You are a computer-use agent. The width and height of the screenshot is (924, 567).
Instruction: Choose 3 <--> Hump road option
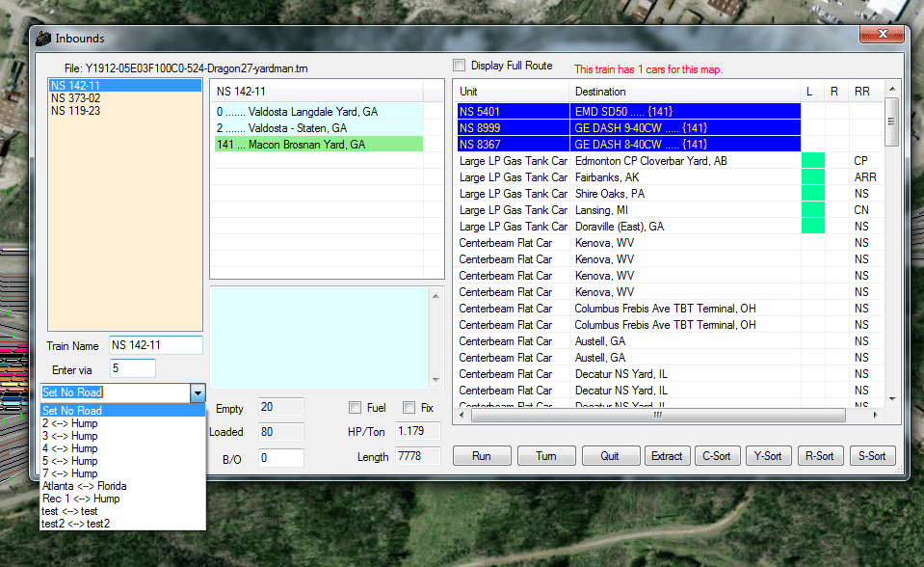coord(122,436)
